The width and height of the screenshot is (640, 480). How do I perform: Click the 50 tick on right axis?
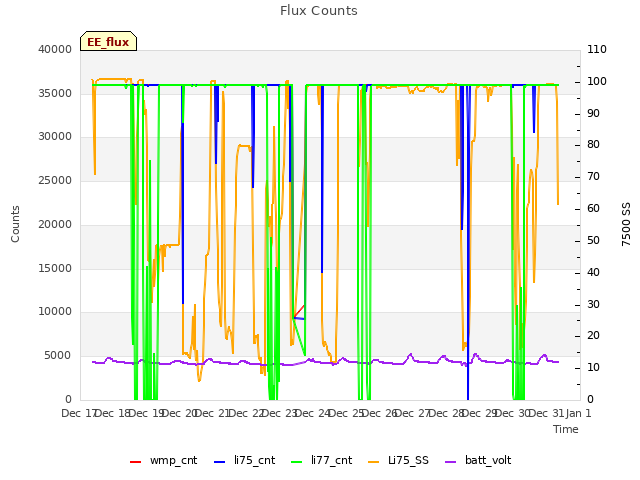(x=593, y=240)
